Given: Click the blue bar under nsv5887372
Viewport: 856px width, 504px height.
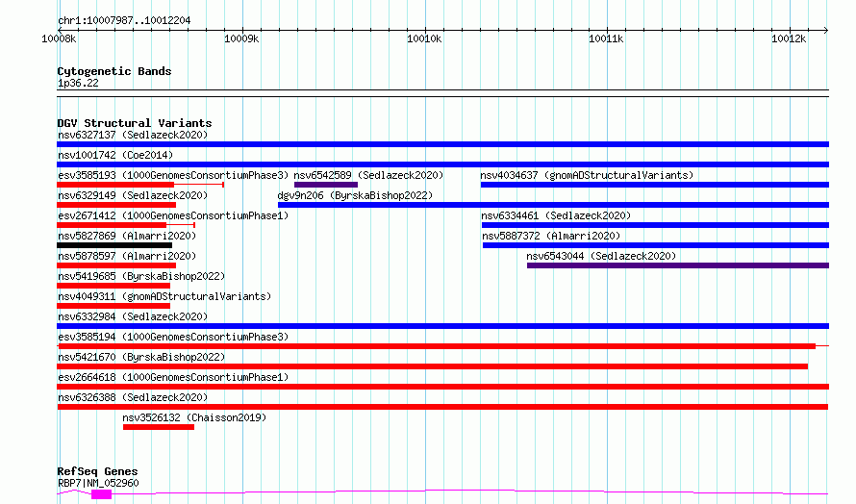Looking at the screenshot, I should click(x=656, y=245).
